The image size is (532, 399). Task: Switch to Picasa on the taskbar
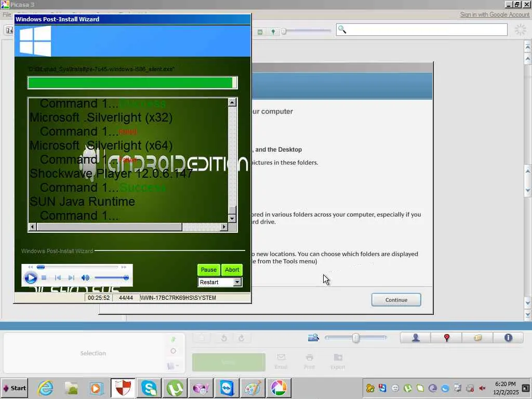coord(278,388)
